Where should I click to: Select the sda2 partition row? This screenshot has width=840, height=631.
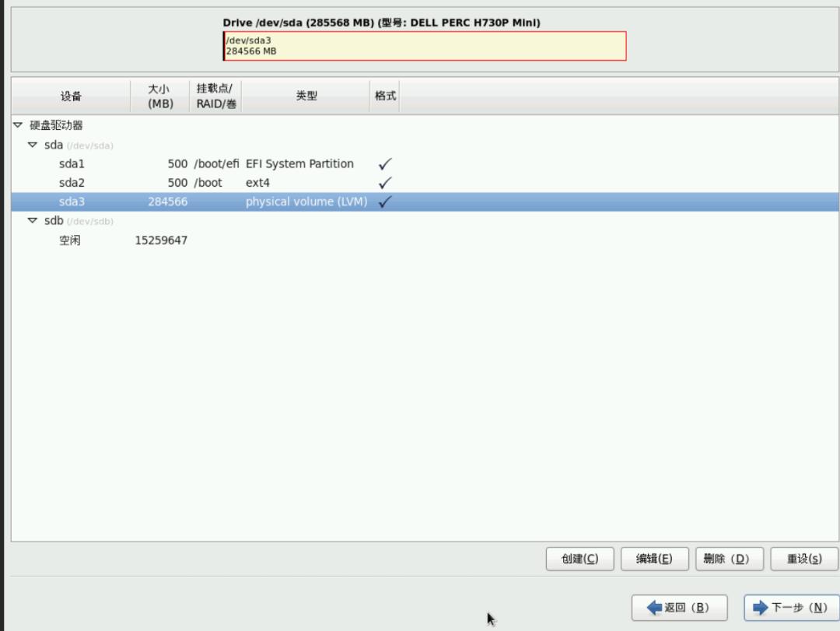[425, 183]
